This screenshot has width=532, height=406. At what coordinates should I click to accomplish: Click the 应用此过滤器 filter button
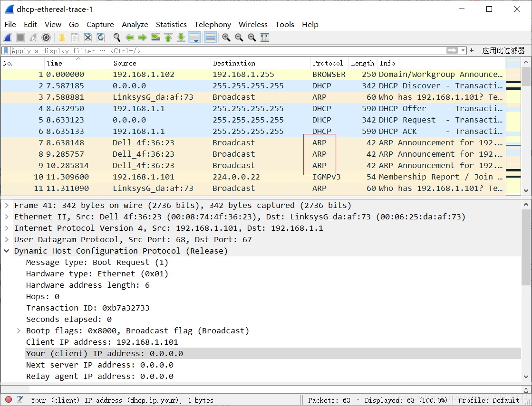(503, 50)
